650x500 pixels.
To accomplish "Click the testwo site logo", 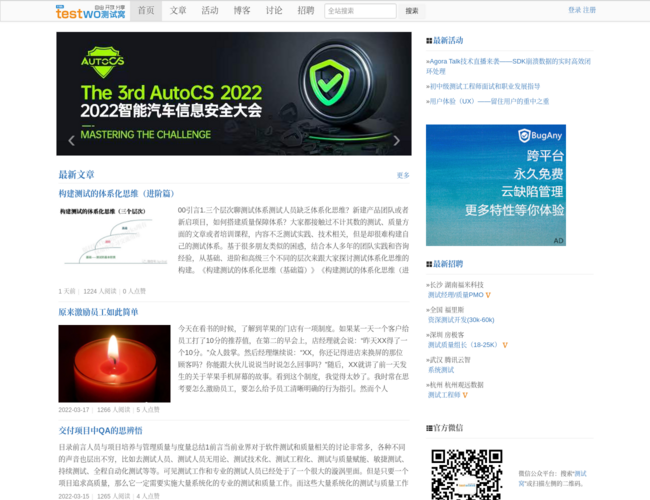I will click(91, 11).
